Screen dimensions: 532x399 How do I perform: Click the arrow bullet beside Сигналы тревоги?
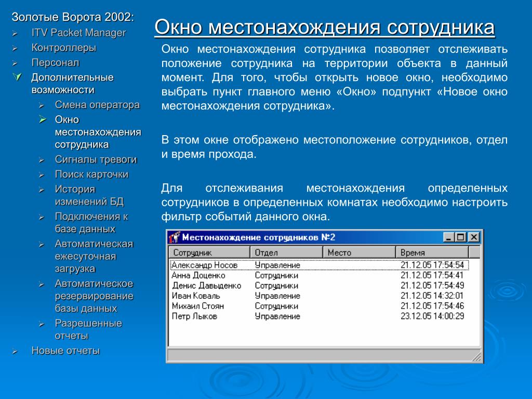pyautogui.click(x=42, y=160)
